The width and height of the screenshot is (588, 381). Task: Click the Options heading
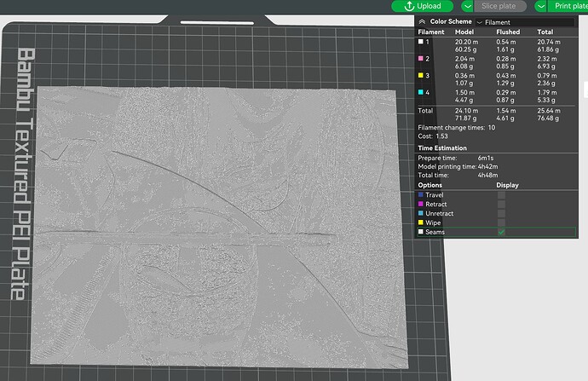click(x=430, y=185)
